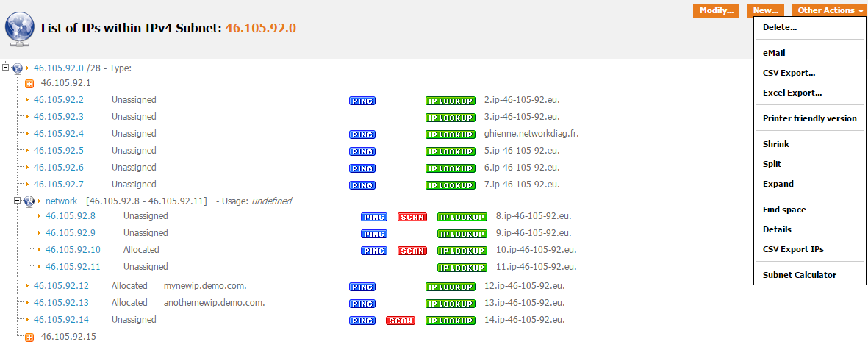The width and height of the screenshot is (868, 347).
Task: Click SCAN badge for 46.105.92.8
Action: pyautogui.click(x=412, y=217)
